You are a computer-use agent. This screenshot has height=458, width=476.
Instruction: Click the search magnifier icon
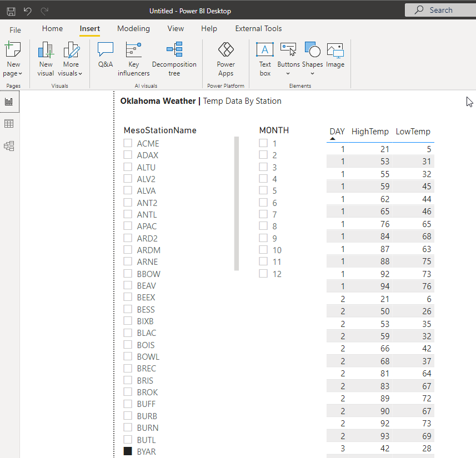tap(419, 9)
